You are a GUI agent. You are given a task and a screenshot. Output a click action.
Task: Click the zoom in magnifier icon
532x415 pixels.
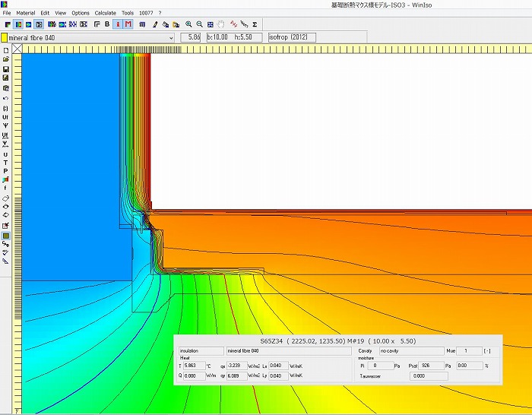[x=188, y=24]
